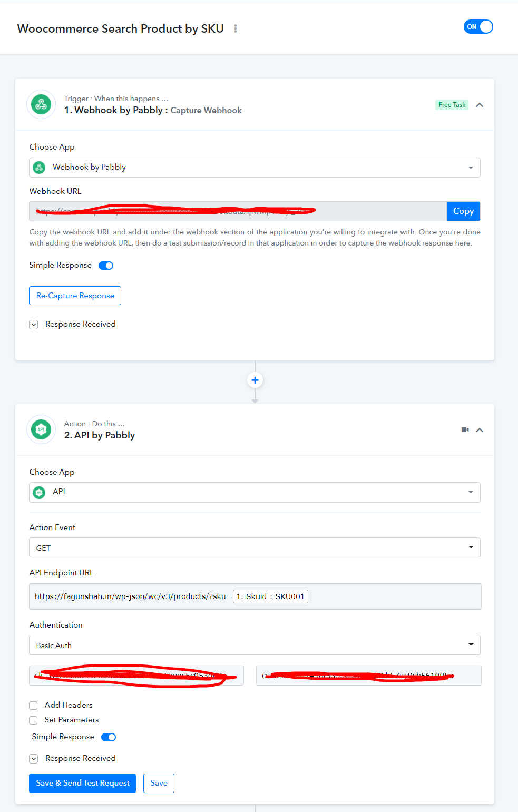
Task: Open the three-dot workflow options menu
Action: point(236,28)
